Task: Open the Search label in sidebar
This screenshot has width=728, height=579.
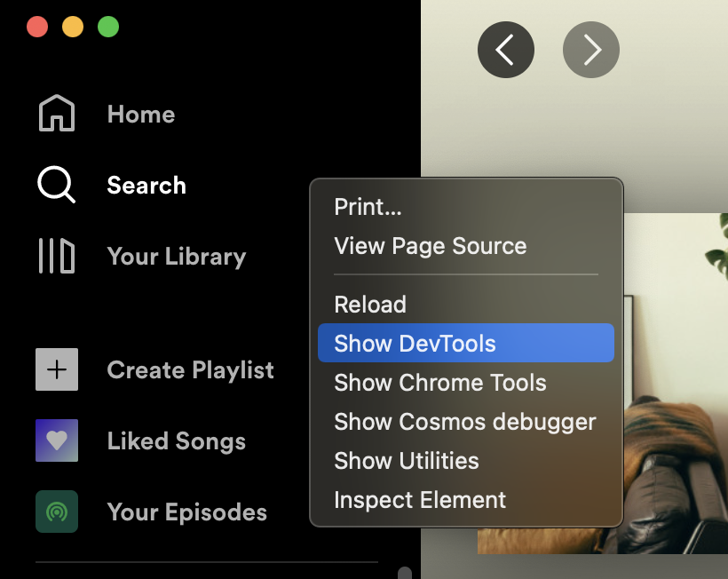Action: pos(146,186)
